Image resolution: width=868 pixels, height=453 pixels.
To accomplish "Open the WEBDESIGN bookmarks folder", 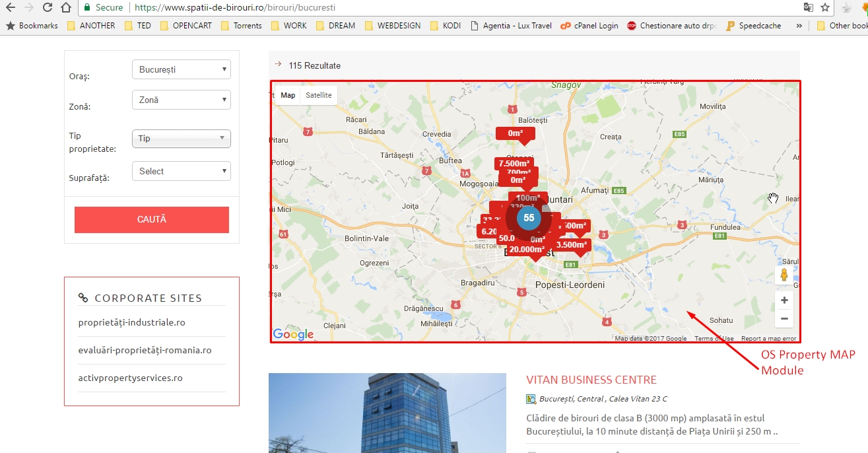I will point(392,26).
